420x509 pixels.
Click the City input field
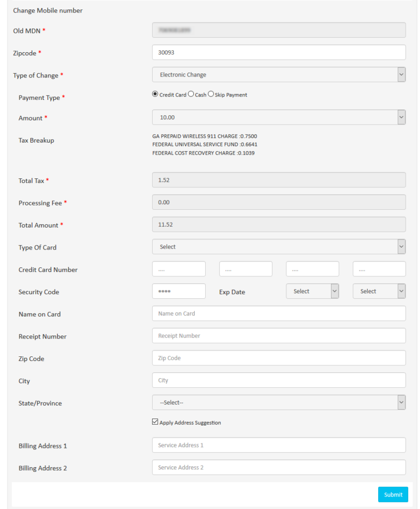point(278,380)
